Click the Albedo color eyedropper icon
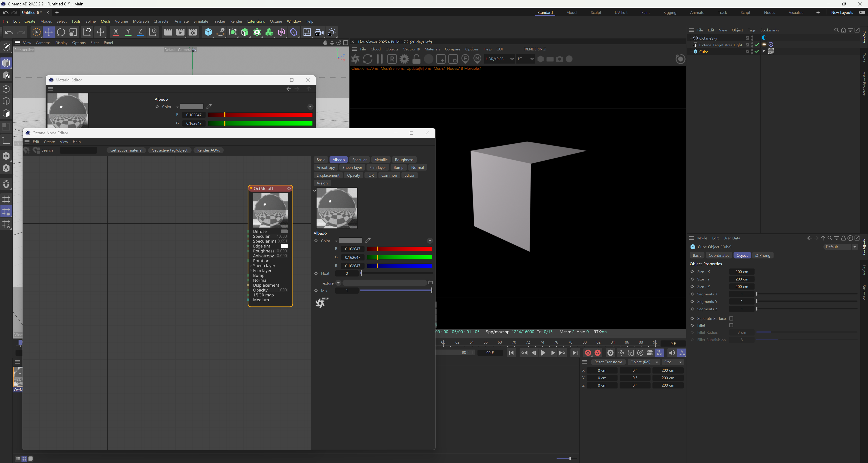Screen dimensions: 868x463 pos(368,240)
